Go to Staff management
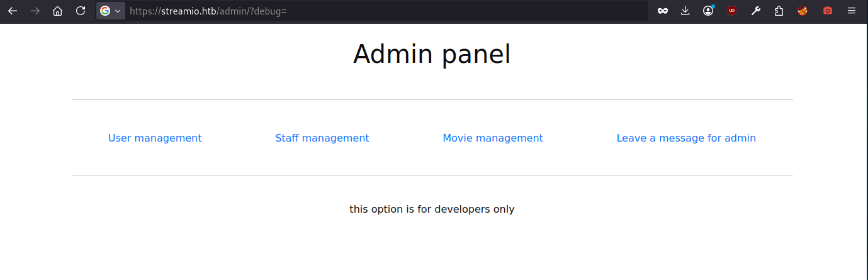 point(322,138)
